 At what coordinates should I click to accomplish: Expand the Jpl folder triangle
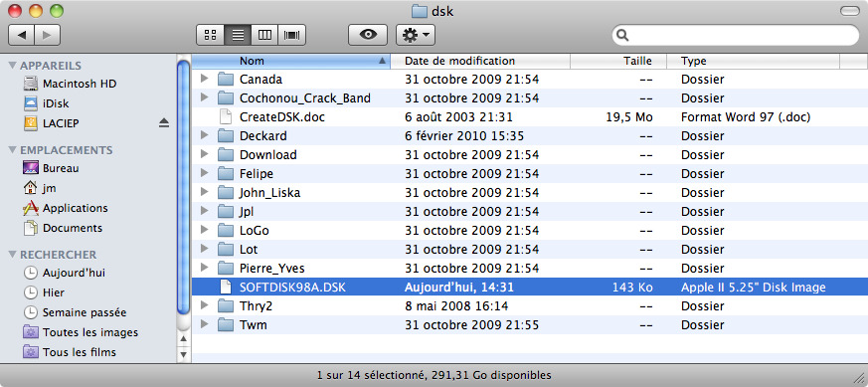click(x=204, y=211)
